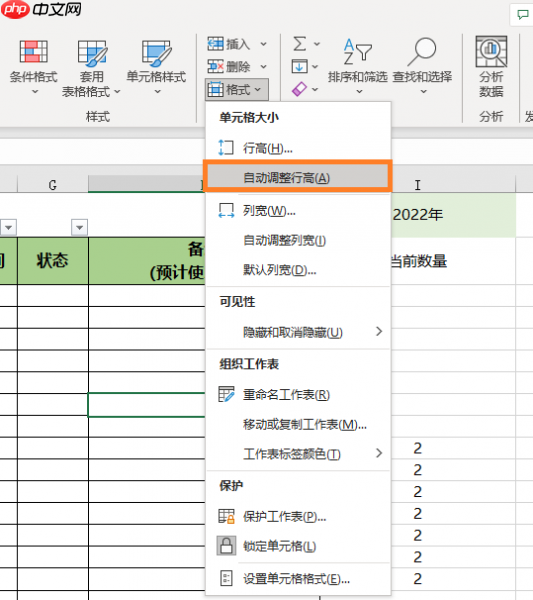This screenshot has height=600, width=533.
Task: Expand the Clear dropdown arrow
Action: tap(315, 89)
